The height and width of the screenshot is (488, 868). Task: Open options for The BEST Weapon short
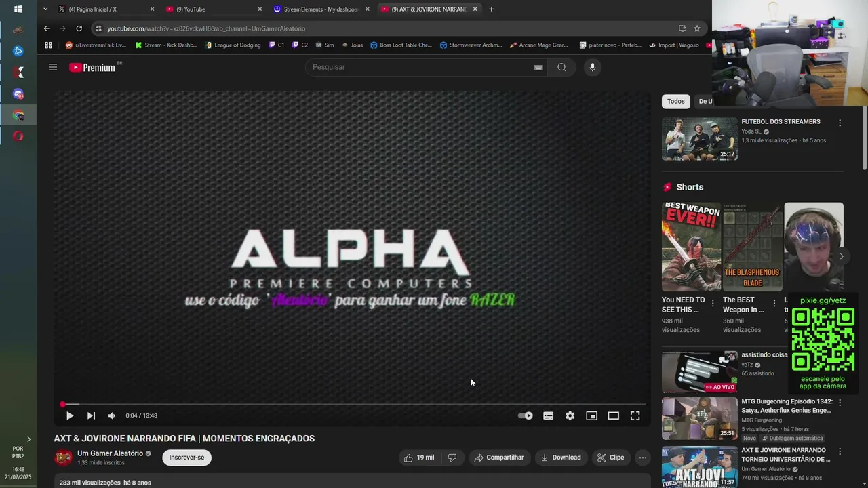(x=774, y=303)
